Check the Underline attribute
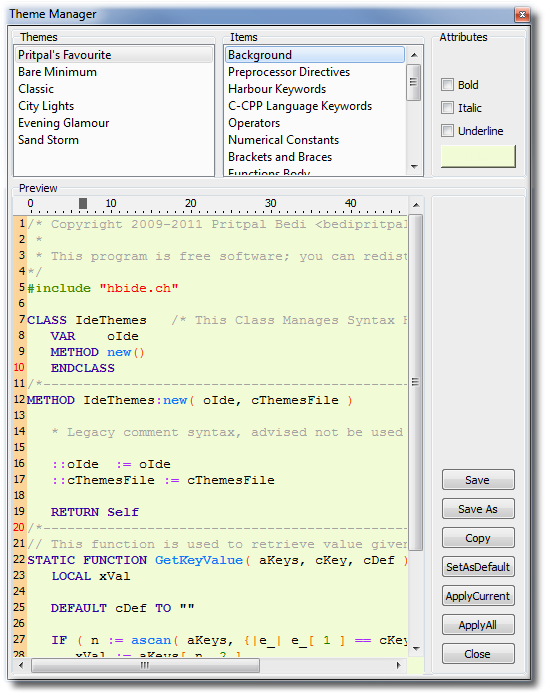Screen dimensions: 550x699 tap(447, 131)
